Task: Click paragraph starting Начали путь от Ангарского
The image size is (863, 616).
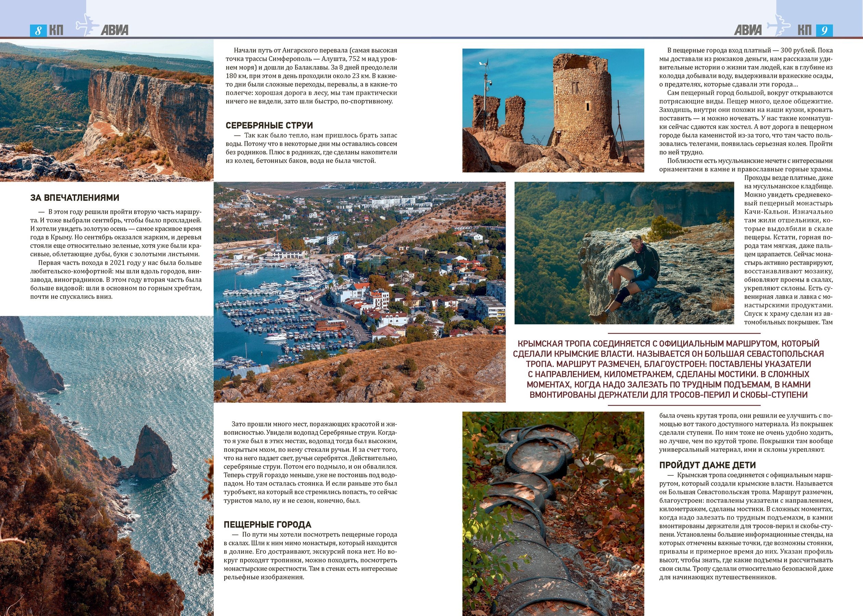Action: pyautogui.click(x=311, y=76)
